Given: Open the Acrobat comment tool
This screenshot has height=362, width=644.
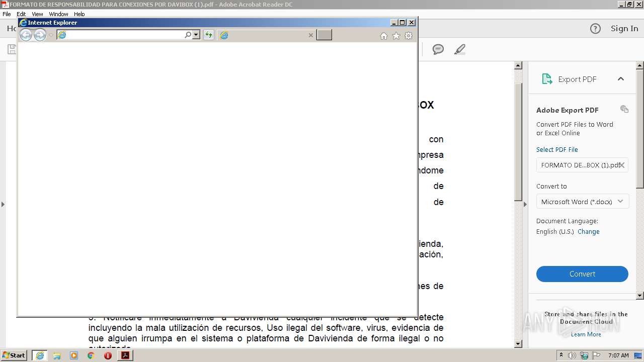Looking at the screenshot, I should pos(438,49).
